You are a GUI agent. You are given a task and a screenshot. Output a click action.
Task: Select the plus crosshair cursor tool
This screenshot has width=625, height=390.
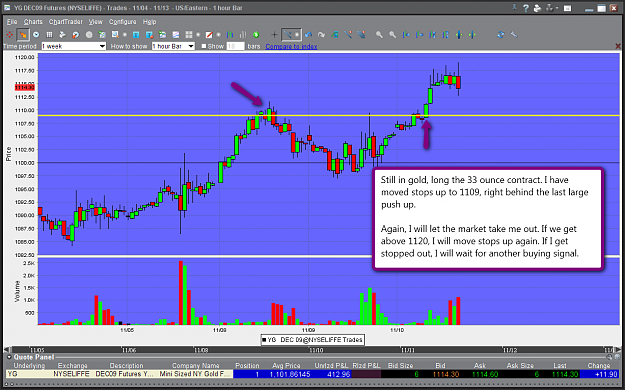coord(274,35)
